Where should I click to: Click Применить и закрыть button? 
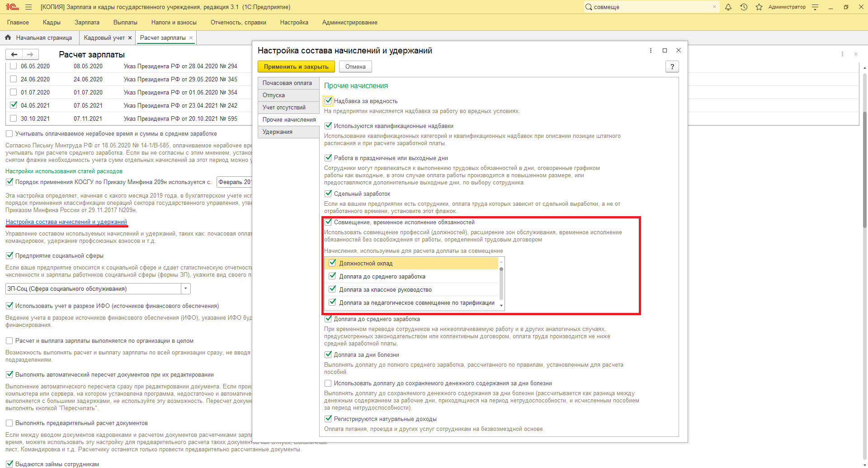(296, 66)
